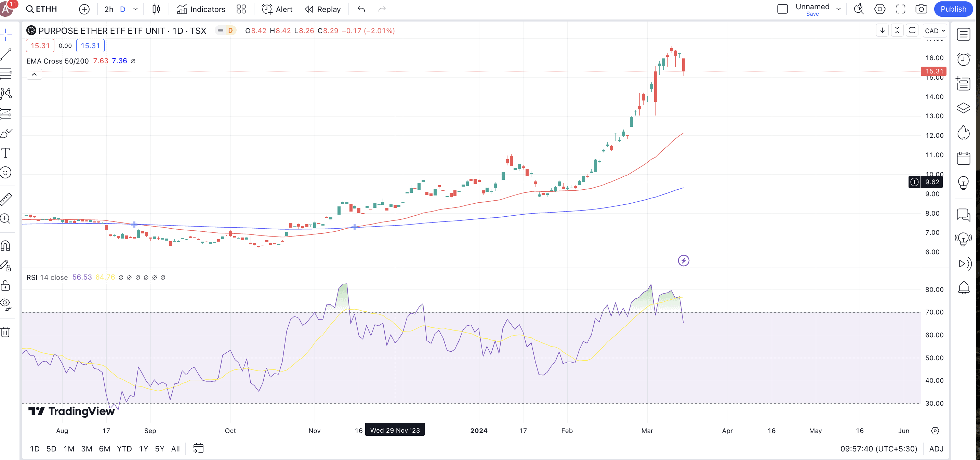This screenshot has height=460, width=980.
Task: Toggle the magnet mode icon
Action: (x=6, y=246)
